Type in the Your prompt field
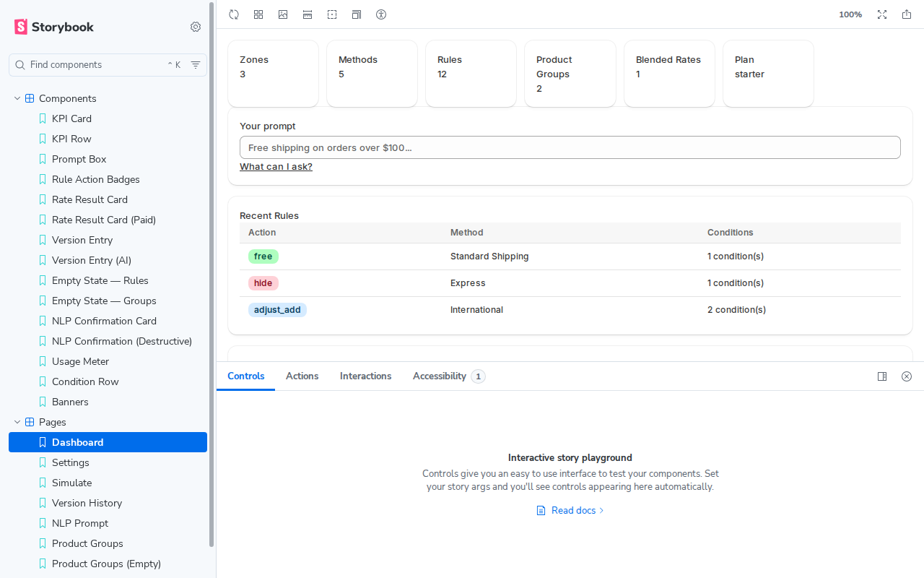The height and width of the screenshot is (578, 924). coord(570,147)
